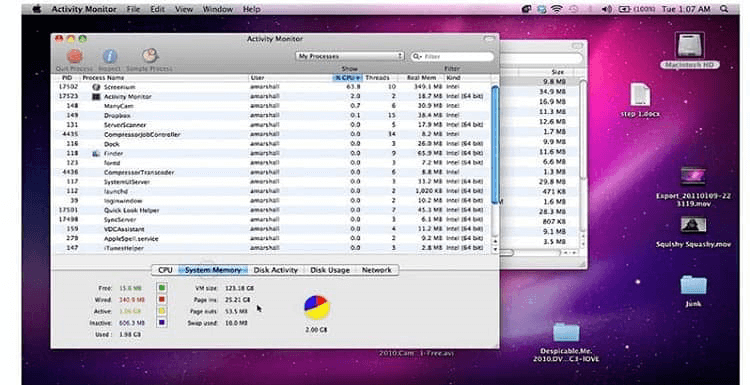Switch to the CPU tab
This screenshot has height=385, width=750.
(165, 270)
